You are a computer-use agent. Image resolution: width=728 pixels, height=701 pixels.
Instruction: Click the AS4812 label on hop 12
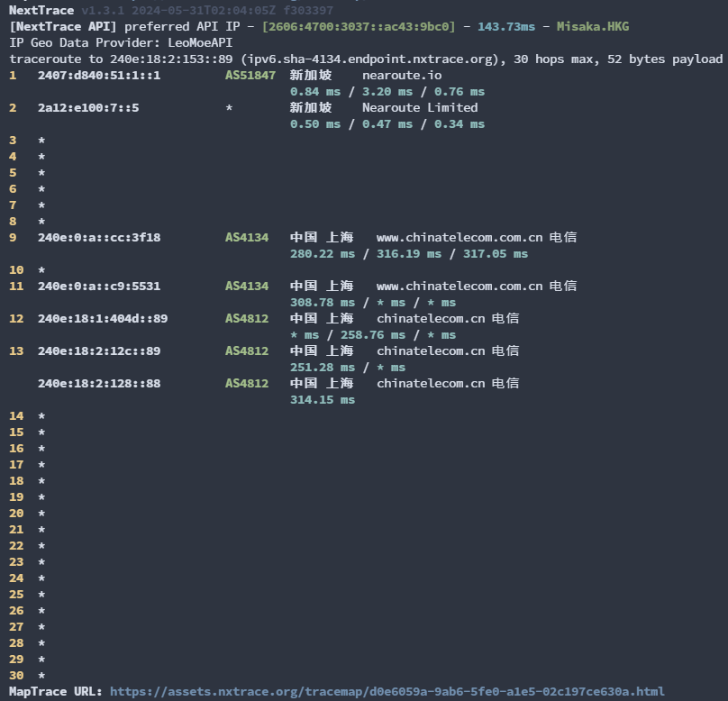click(247, 318)
